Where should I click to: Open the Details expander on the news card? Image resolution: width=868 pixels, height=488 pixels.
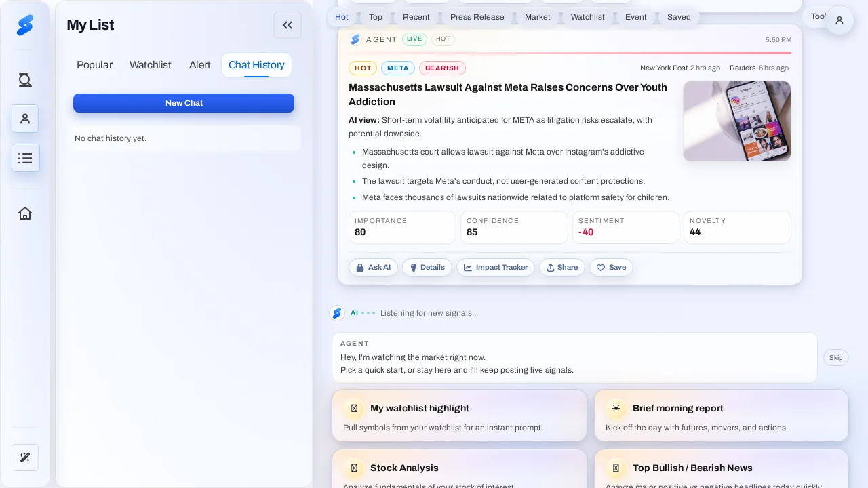[x=427, y=267]
